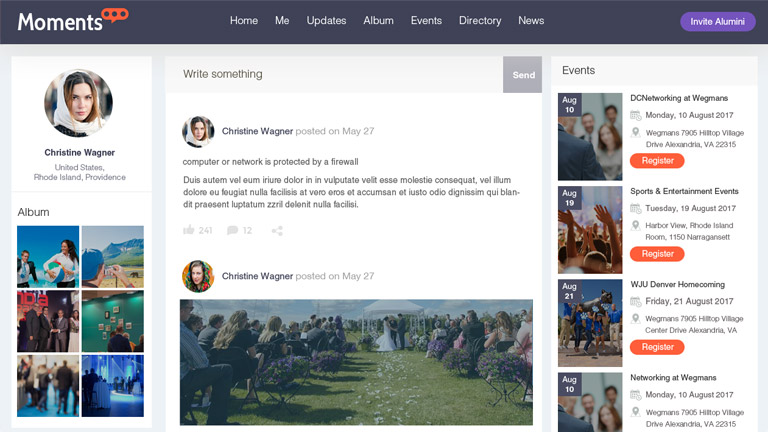Open Aug 19 raised hands event image

pyautogui.click(x=590, y=230)
